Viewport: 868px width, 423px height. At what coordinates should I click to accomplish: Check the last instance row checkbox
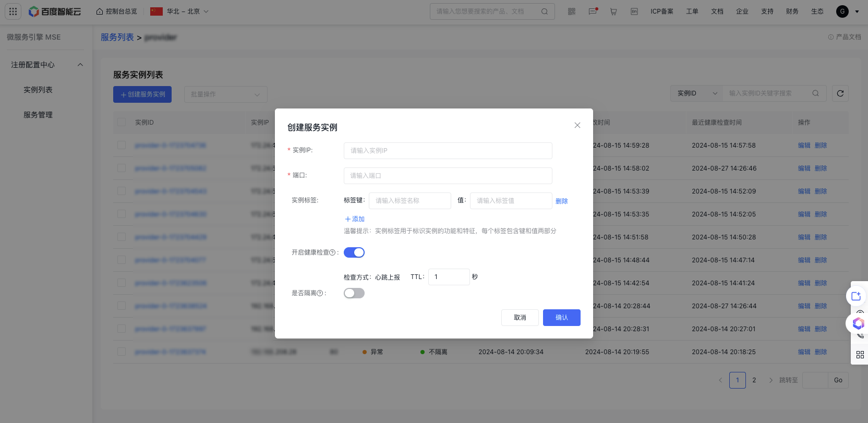(x=122, y=352)
